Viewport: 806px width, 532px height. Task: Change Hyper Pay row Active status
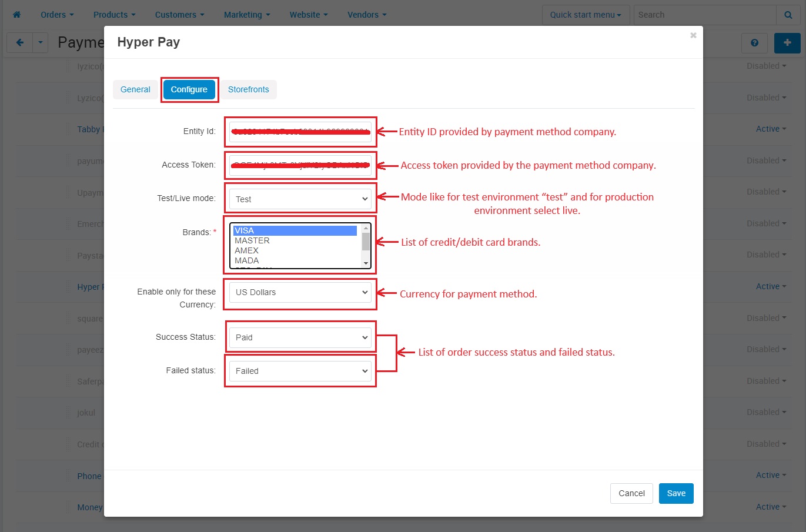pos(771,286)
